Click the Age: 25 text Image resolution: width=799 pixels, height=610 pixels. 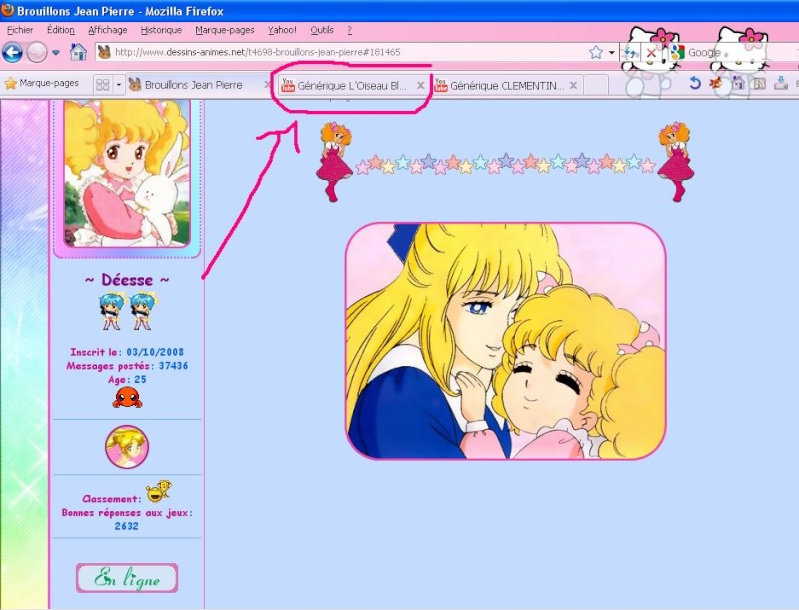pyautogui.click(x=127, y=380)
